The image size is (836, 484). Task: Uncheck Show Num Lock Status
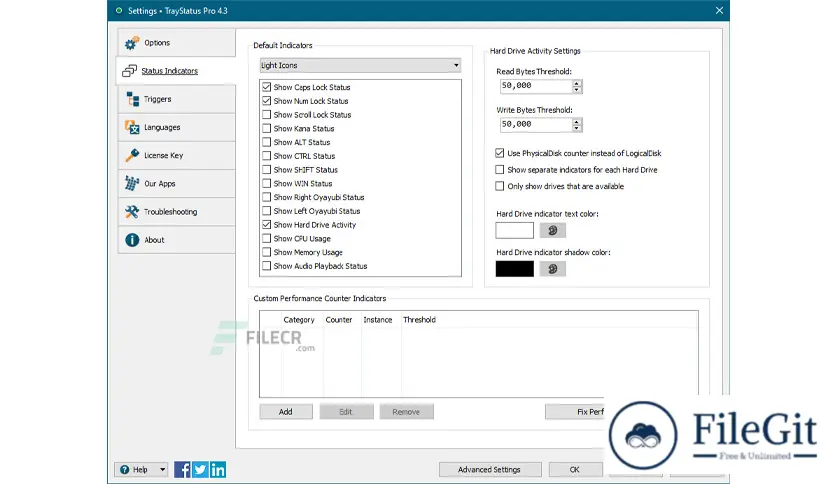tap(267, 101)
